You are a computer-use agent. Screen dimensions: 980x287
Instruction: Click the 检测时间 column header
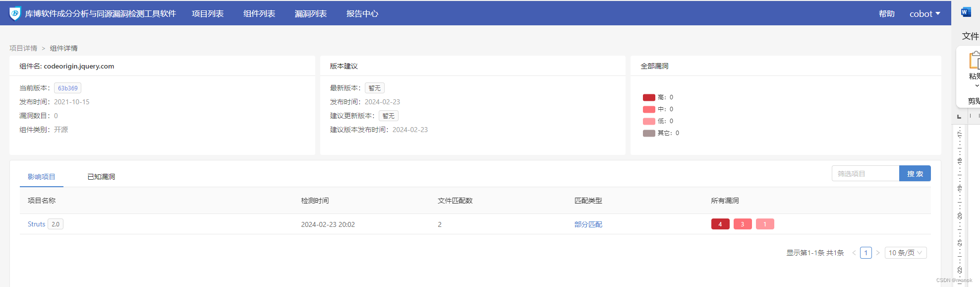pos(315,201)
